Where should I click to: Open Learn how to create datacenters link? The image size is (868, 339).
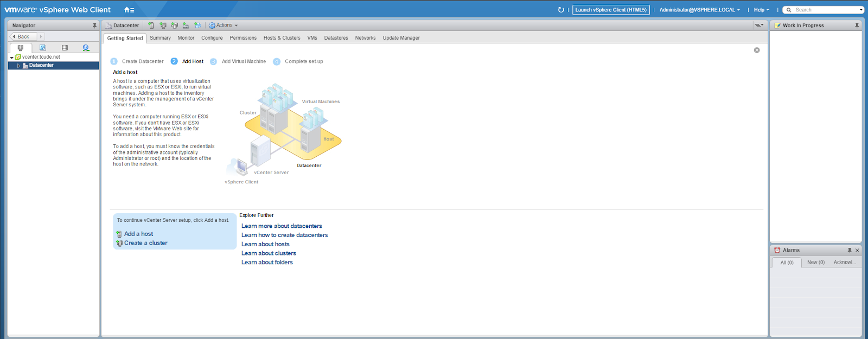(284, 235)
